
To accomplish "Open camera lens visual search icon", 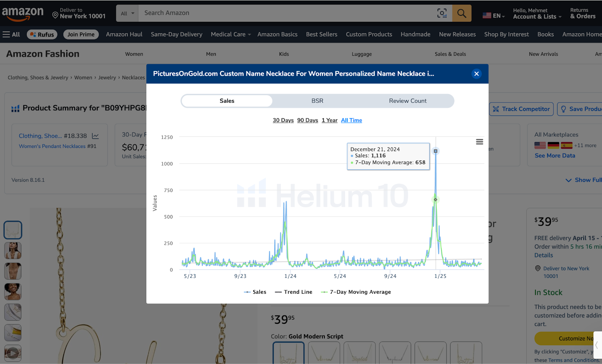I will tap(442, 13).
